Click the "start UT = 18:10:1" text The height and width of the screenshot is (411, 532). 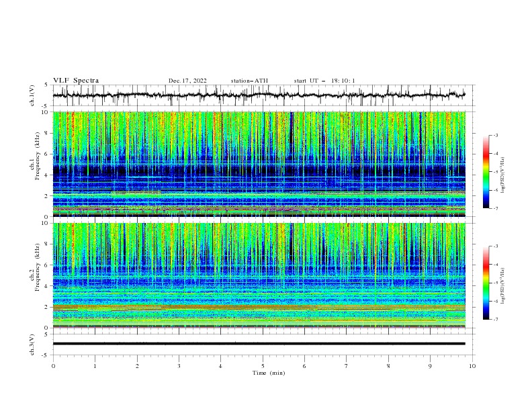click(x=324, y=81)
